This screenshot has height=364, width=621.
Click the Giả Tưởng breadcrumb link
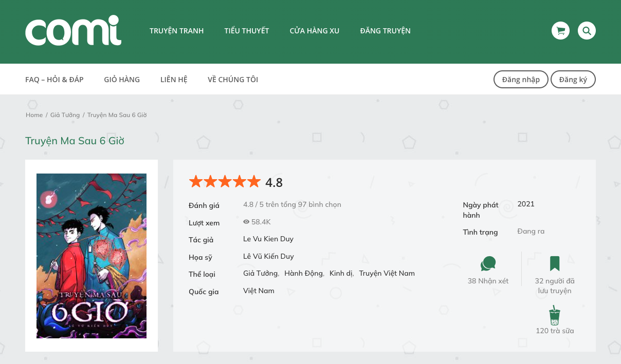pyautogui.click(x=65, y=115)
